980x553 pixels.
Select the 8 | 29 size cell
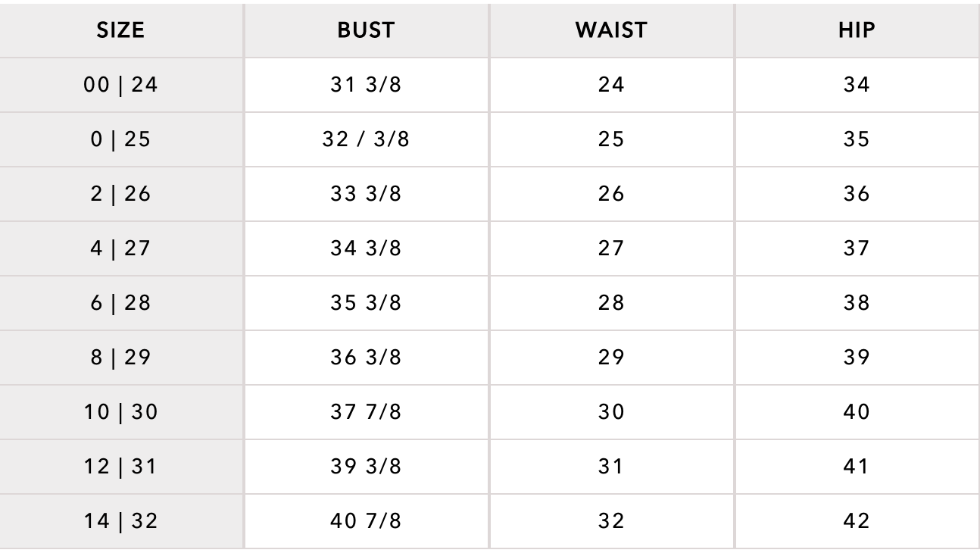[x=121, y=358]
